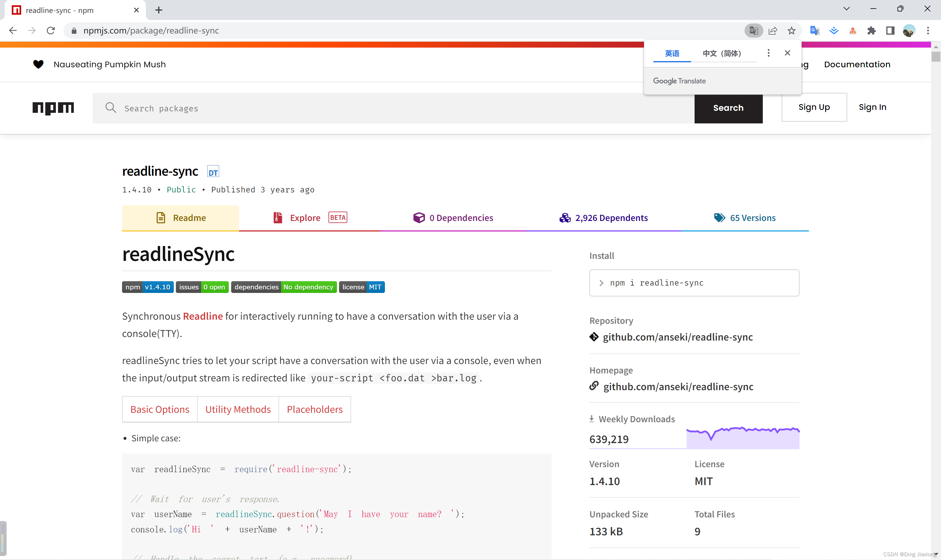Follow the red Readline link
941x560 pixels.
click(203, 316)
